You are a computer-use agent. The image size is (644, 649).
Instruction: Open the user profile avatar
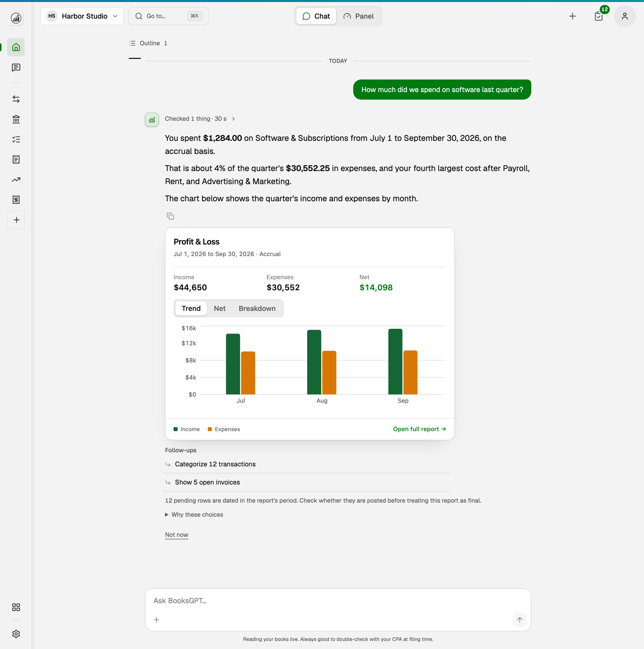625,16
